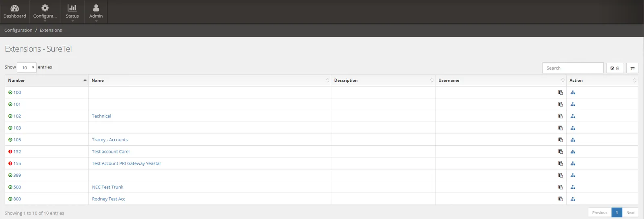Click sitemap action icon for extension 155
Viewport: 644px width, 219px height.
(x=573, y=163)
